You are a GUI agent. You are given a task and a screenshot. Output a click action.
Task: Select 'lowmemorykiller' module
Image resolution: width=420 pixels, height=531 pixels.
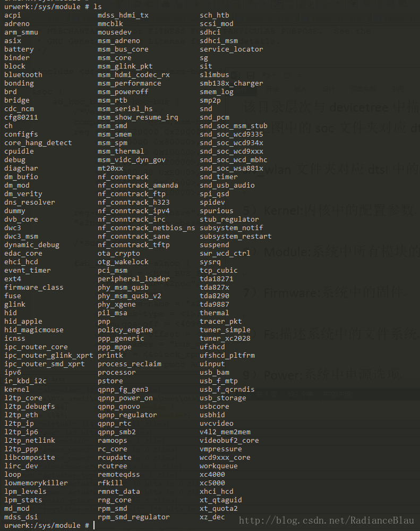pyautogui.click(x=36, y=483)
